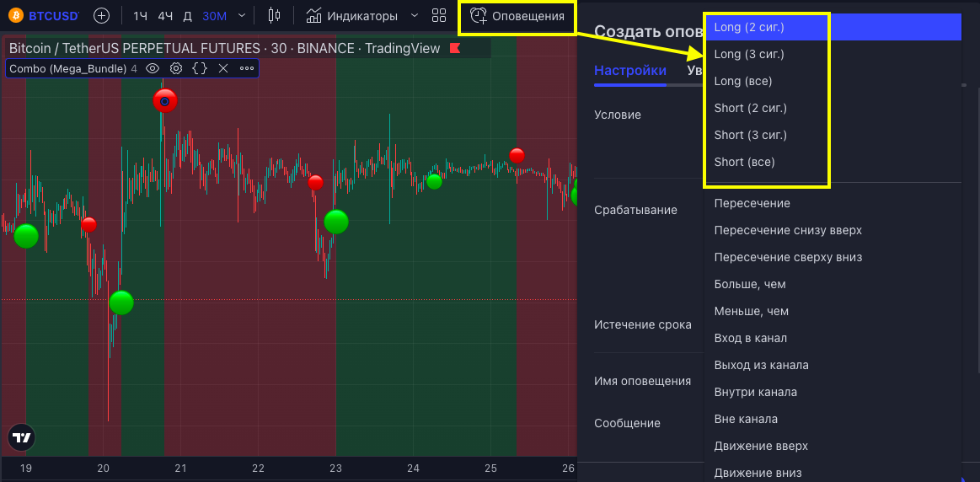Image resolution: width=980 pixels, height=482 pixels.
Task: Select the 1Ч timeframe
Action: pyautogui.click(x=140, y=16)
